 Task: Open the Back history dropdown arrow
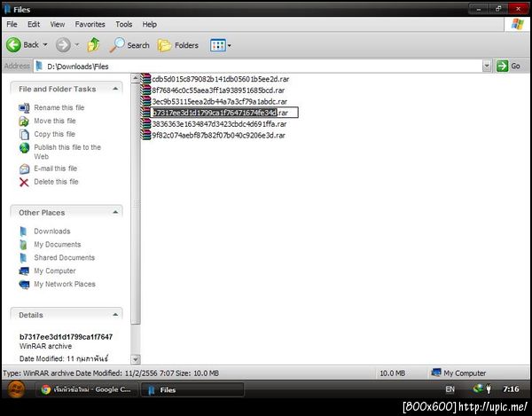pyautogui.click(x=45, y=44)
